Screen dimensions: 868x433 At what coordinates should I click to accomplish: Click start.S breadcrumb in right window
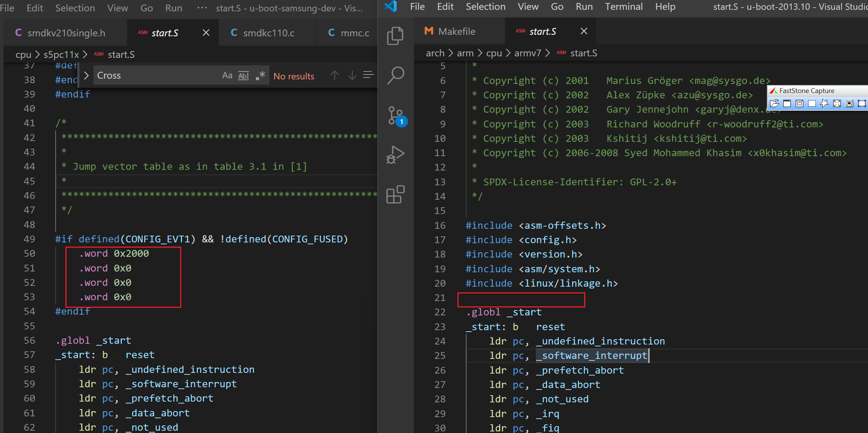(583, 53)
